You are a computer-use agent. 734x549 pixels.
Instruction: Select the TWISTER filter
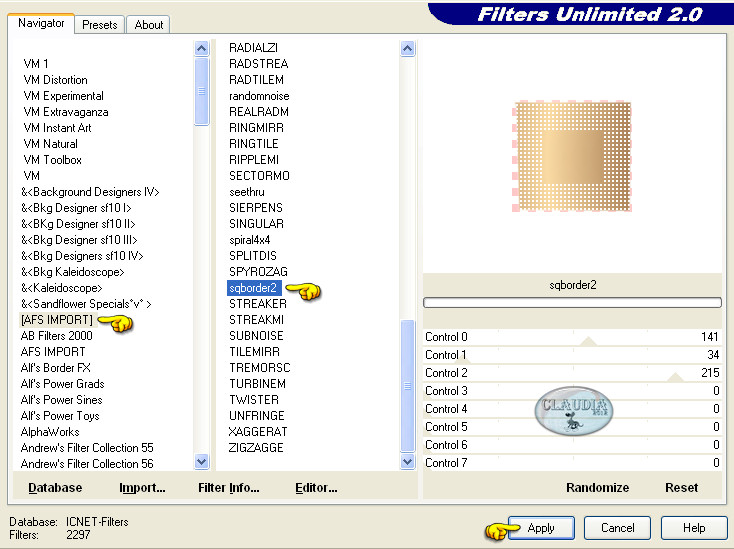click(254, 400)
